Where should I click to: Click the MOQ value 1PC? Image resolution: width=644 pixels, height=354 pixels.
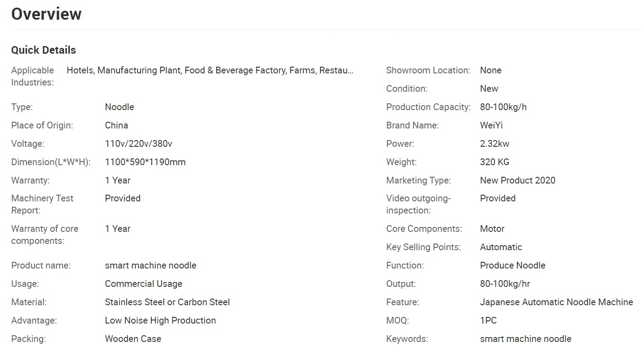[488, 320]
